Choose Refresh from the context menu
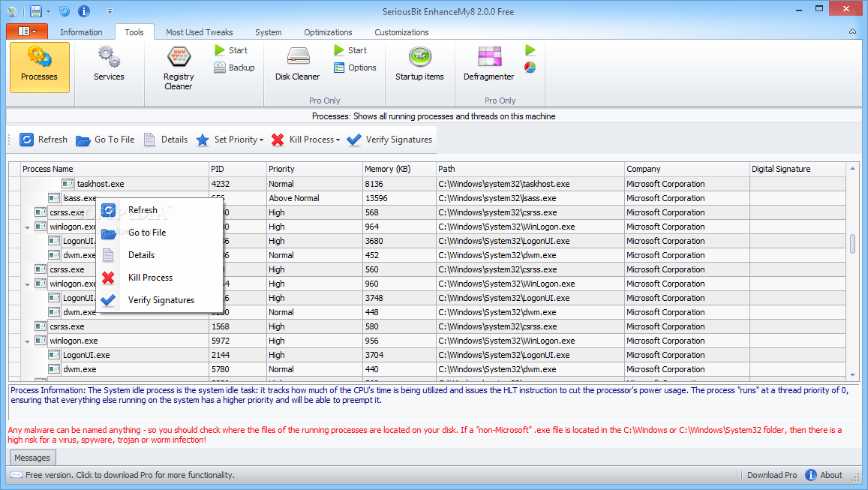Screen dimensions: 868x490 (x=160, y=210)
